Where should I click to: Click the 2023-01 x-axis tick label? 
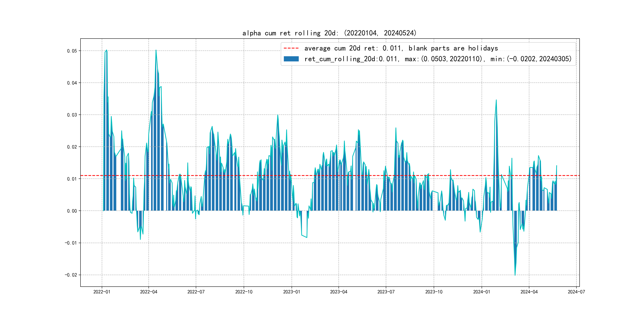[x=292, y=292]
